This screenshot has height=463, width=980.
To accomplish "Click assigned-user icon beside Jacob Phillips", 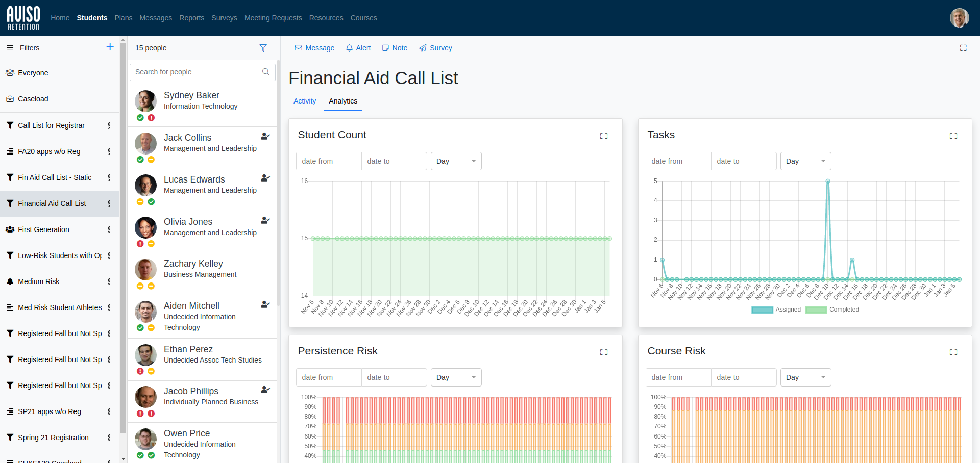I will click(x=265, y=390).
